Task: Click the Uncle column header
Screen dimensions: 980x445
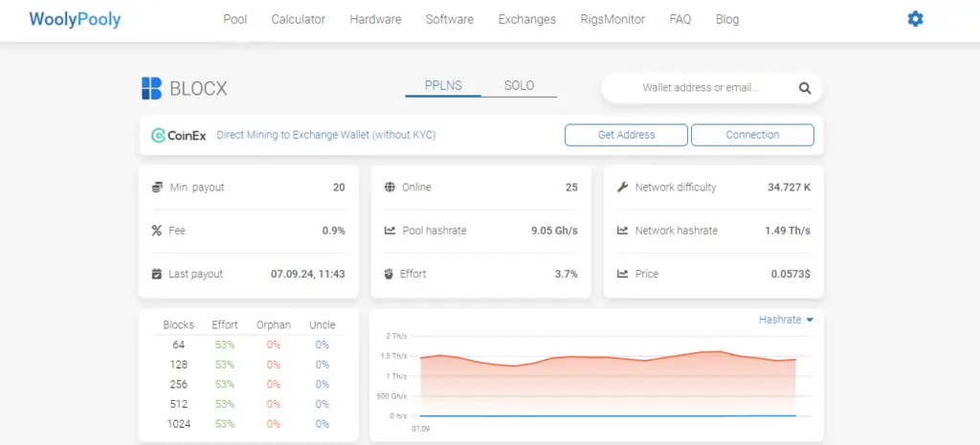Action: [x=323, y=325]
